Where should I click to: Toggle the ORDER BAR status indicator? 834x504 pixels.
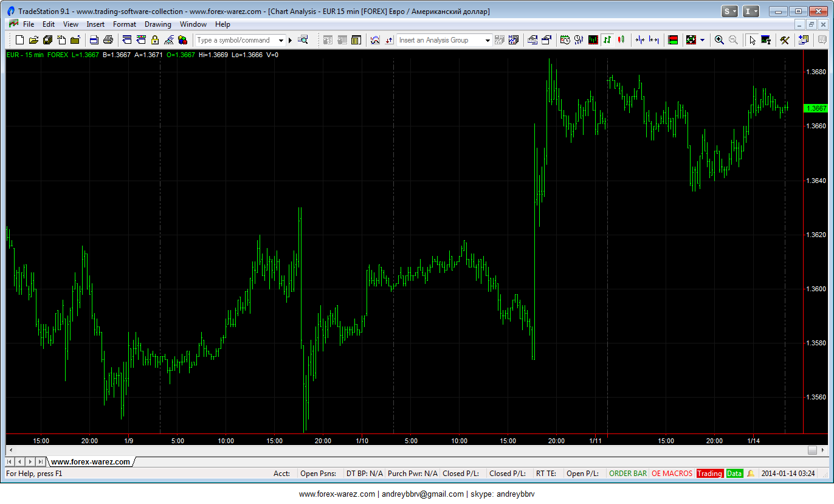tap(627, 474)
